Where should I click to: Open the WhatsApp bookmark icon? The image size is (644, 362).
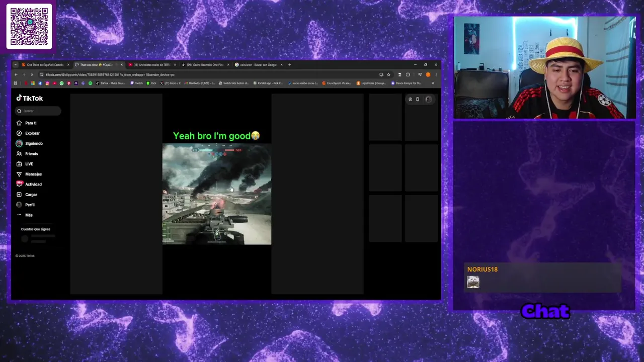coord(61,83)
